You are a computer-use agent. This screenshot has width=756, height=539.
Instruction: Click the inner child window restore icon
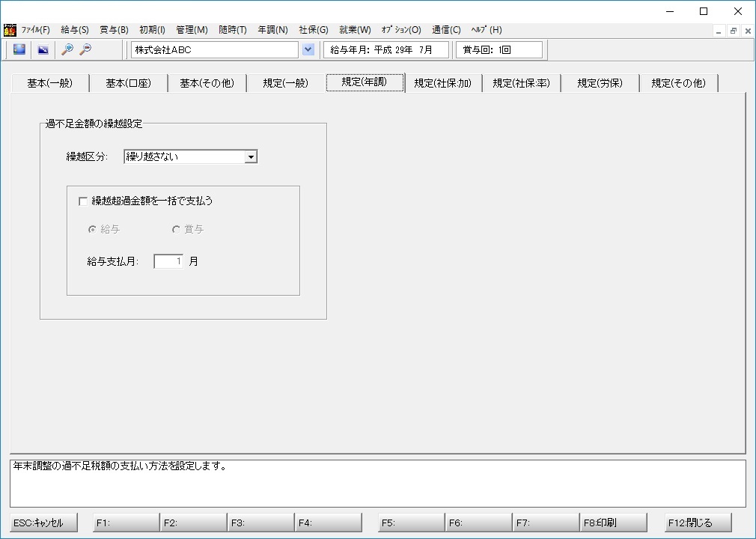734,31
